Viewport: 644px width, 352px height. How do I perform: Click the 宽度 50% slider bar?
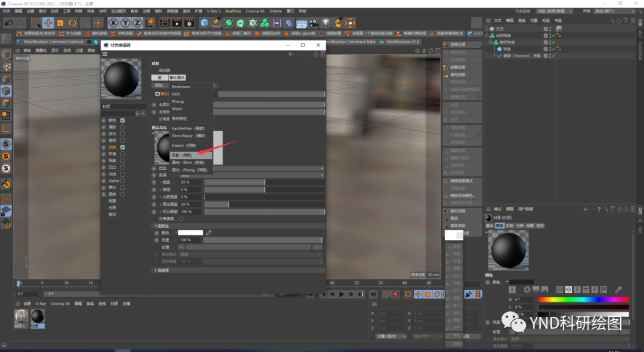pos(265,182)
